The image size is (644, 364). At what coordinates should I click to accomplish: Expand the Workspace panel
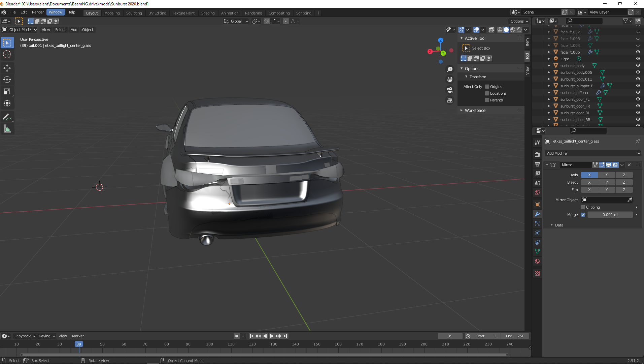click(475, 111)
